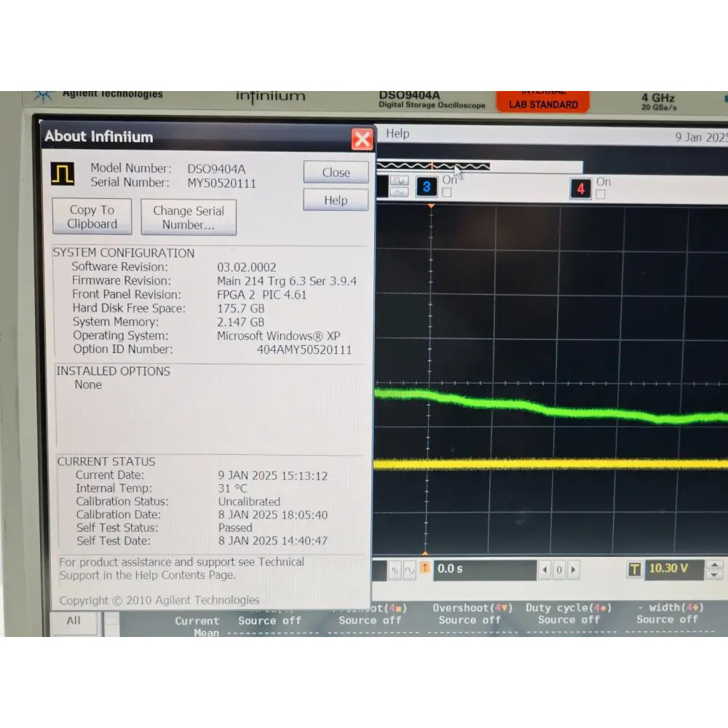Screen dimensions: 728x728
Task: Click the Duty cycle measurement label
Action: click(x=569, y=608)
